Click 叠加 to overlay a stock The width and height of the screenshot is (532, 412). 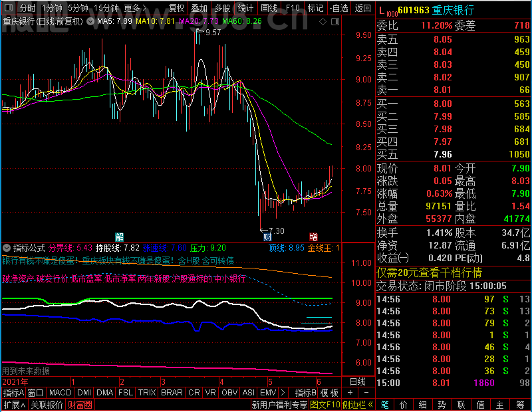[x=199, y=8]
